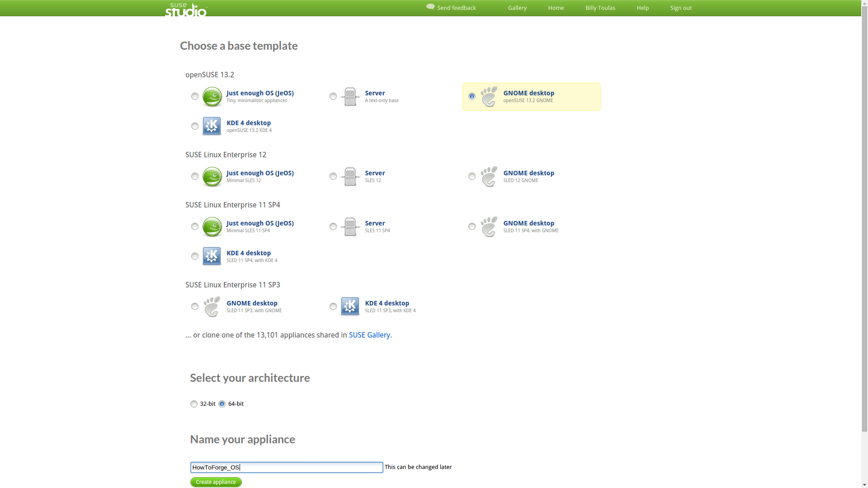Click the SLE 12 JeOS chameleon icon
This screenshot has width=868, height=488.
(x=212, y=177)
